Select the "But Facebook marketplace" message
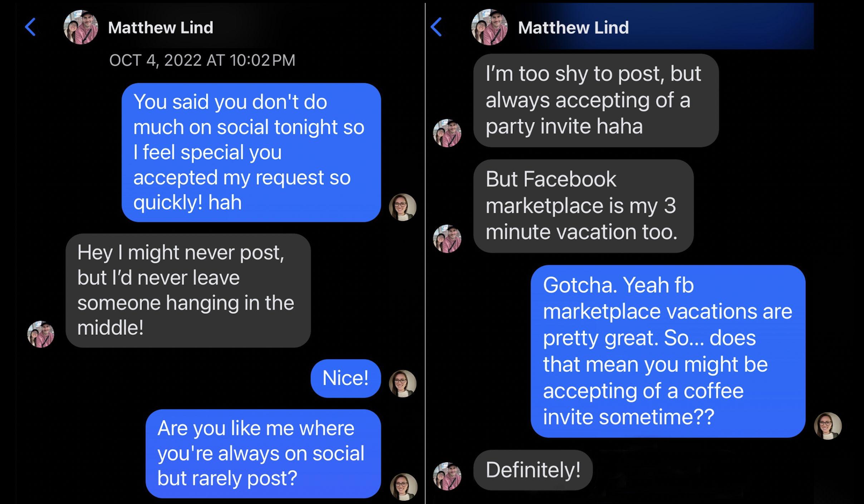The image size is (864, 504). click(583, 206)
